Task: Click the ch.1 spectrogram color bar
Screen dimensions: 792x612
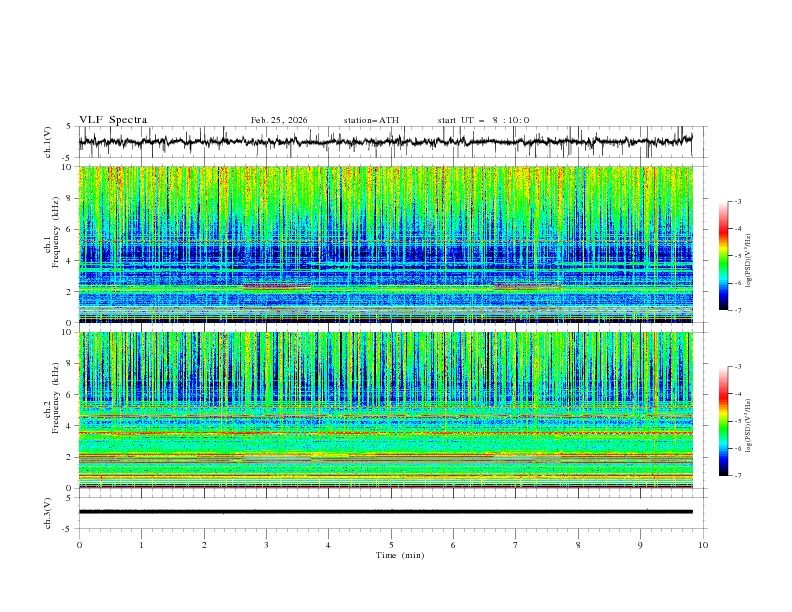Action: click(723, 256)
